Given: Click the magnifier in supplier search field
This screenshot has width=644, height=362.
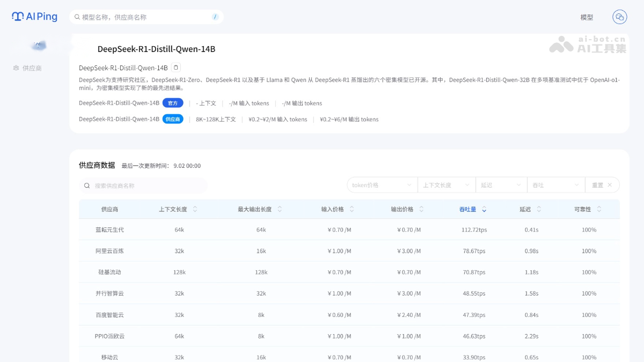Looking at the screenshot, I should coord(87,186).
